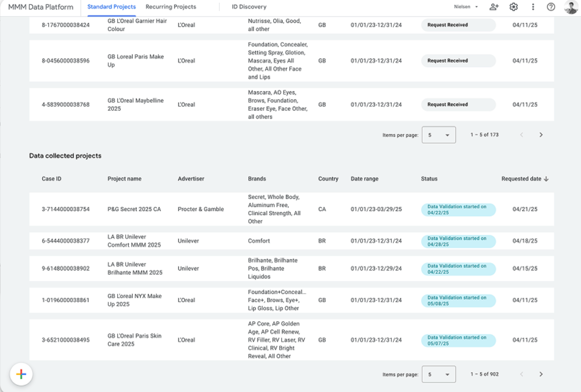Select case ID 6-5444000038377
This screenshot has width=581, height=392.
coord(66,241)
